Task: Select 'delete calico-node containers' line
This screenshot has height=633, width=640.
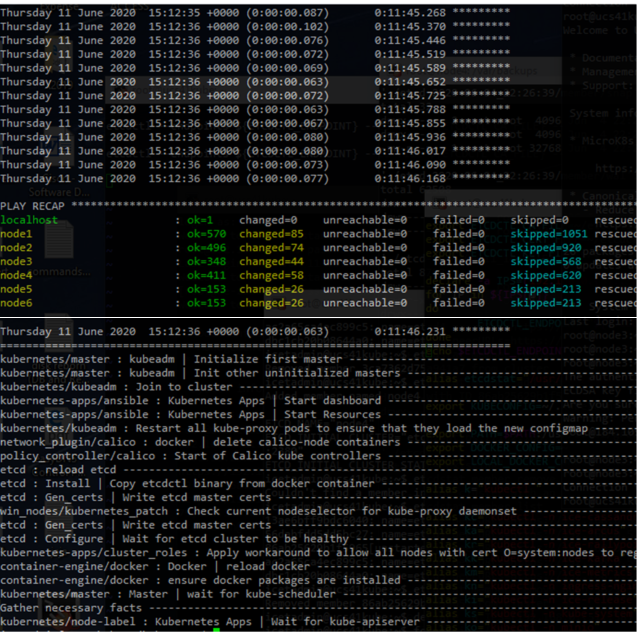Action: point(318,442)
